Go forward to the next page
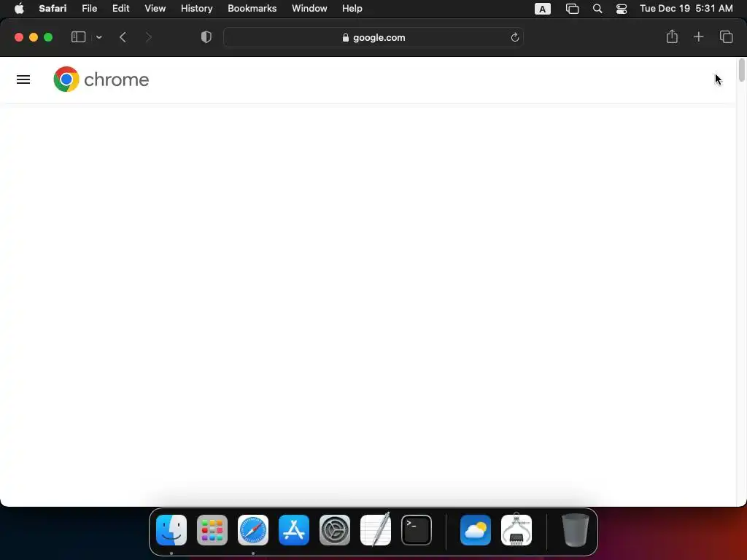This screenshot has height=560, width=747. click(x=148, y=37)
